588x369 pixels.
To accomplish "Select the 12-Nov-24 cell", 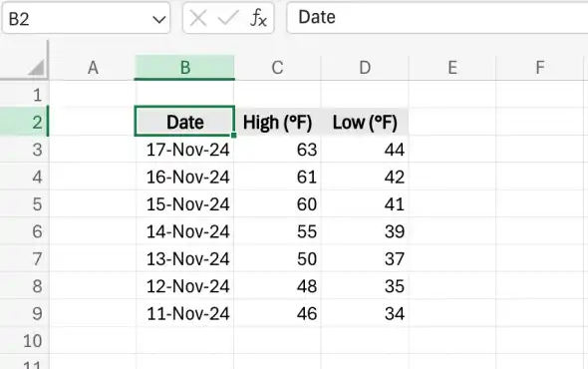I will pos(185,286).
